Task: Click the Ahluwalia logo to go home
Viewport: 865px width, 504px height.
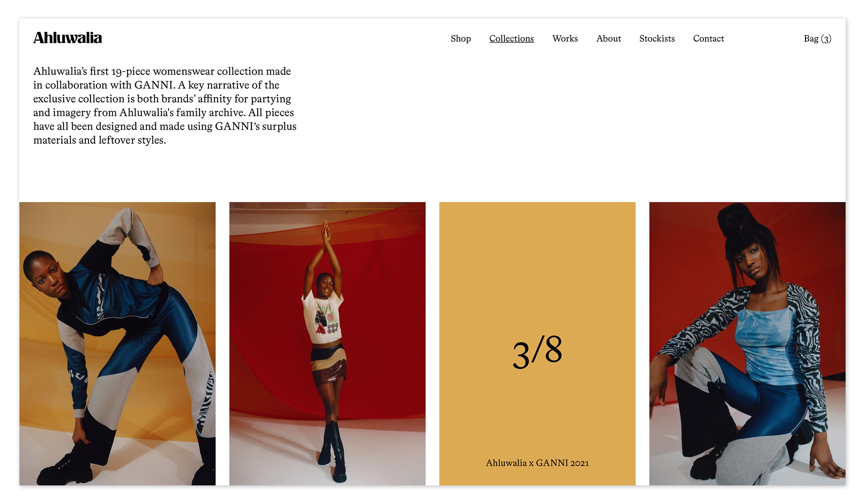Action: (67, 38)
